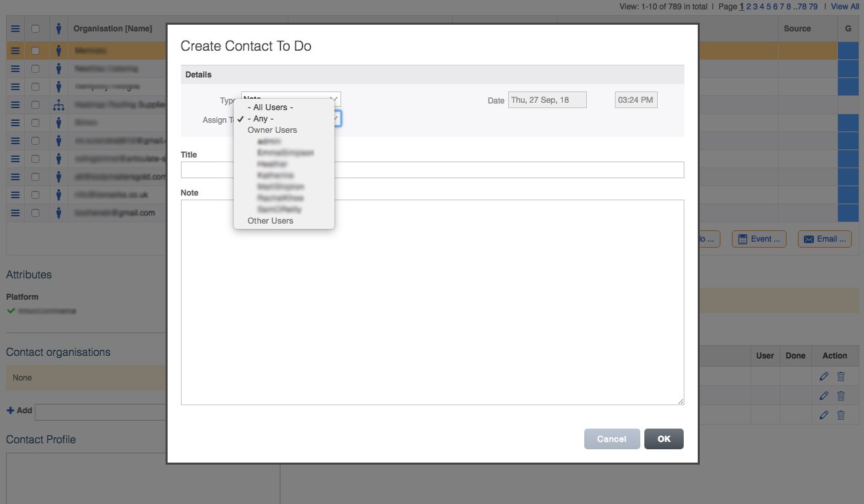Viewport: 864px width, 504px height.
Task: Click the Event ... button behind dialog
Action: tap(759, 239)
